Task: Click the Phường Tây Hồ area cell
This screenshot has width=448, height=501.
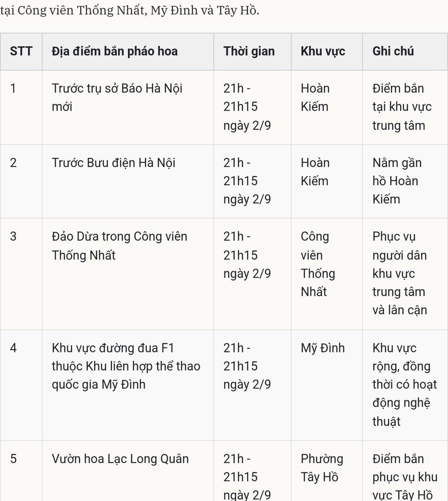Action: [327, 471]
